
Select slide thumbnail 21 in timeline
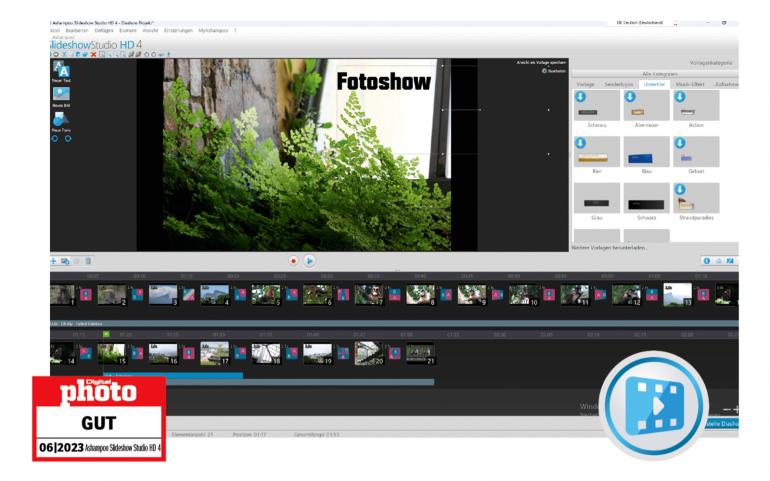(x=420, y=353)
